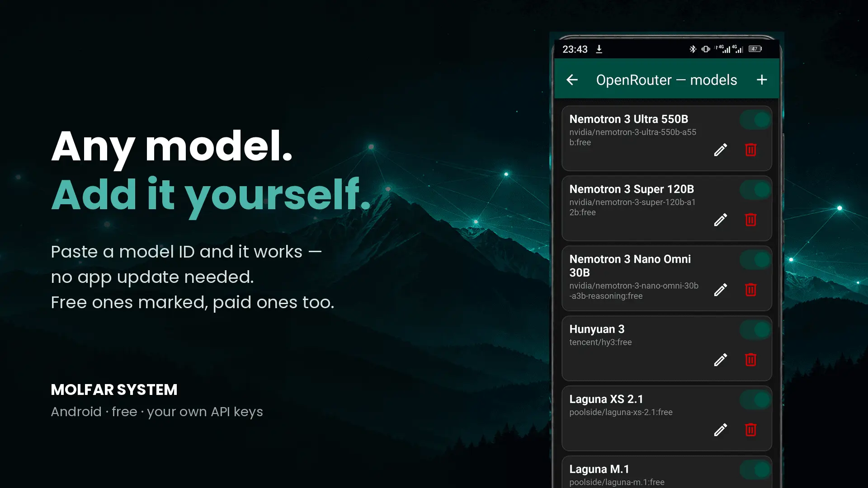Image resolution: width=868 pixels, height=488 pixels.
Task: Toggle the Laguna M.1 switch
Action: [755, 470]
